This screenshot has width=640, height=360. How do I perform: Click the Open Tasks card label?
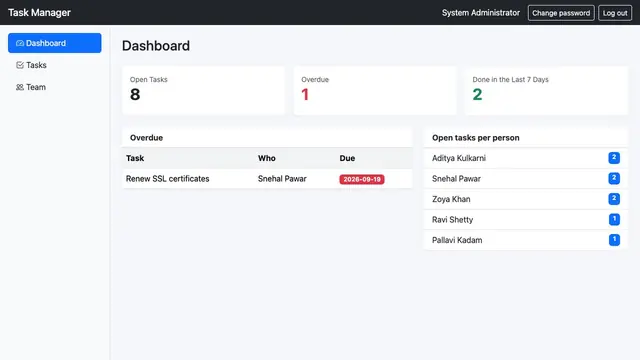tap(149, 80)
